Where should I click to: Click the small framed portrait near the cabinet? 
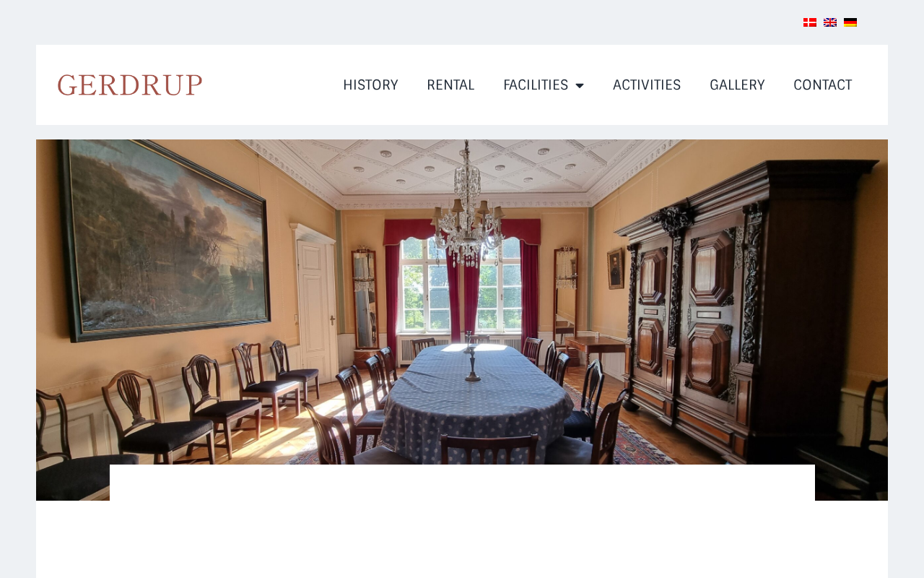616,268
